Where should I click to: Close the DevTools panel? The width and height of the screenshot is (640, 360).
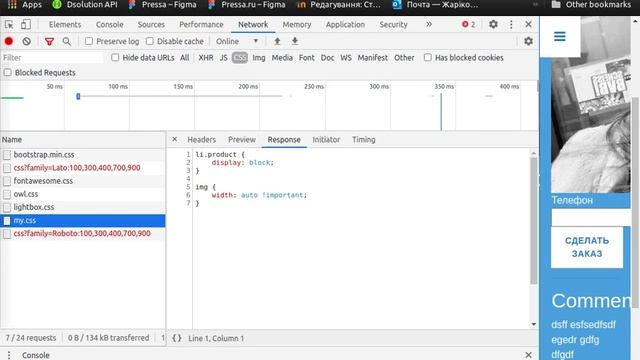pyautogui.click(x=528, y=24)
